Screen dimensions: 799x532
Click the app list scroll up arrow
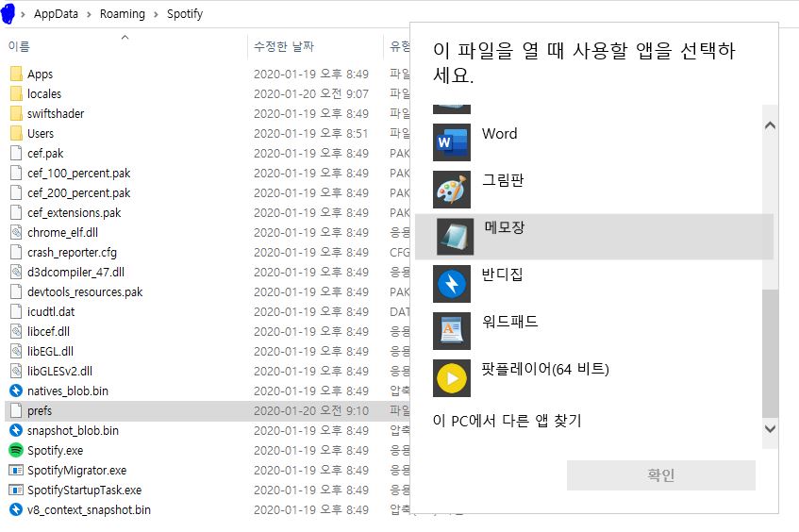click(x=770, y=125)
